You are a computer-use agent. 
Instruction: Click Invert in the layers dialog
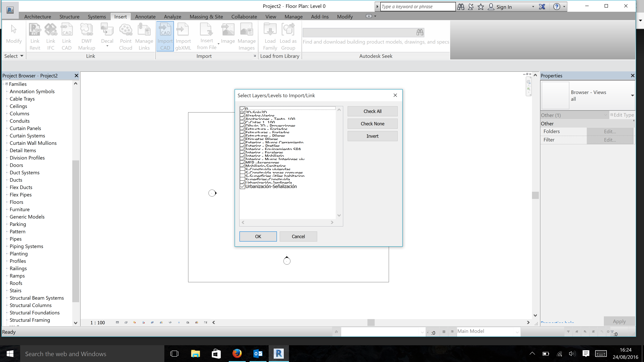(372, 136)
